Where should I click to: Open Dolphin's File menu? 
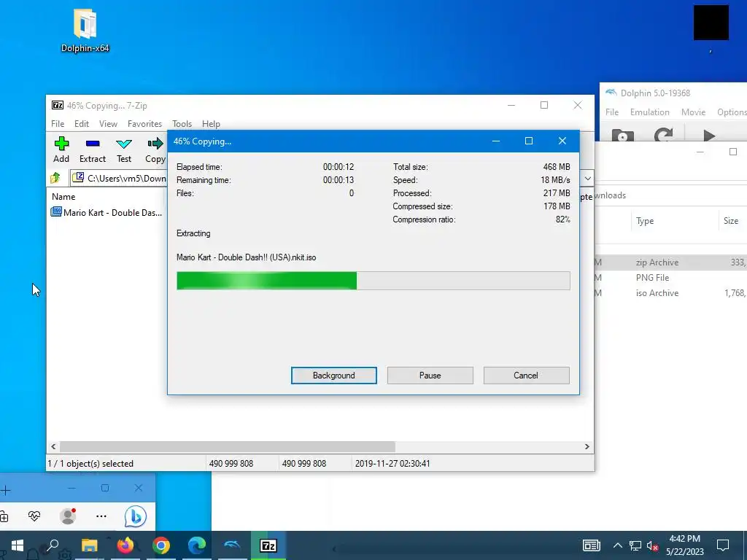coord(612,112)
